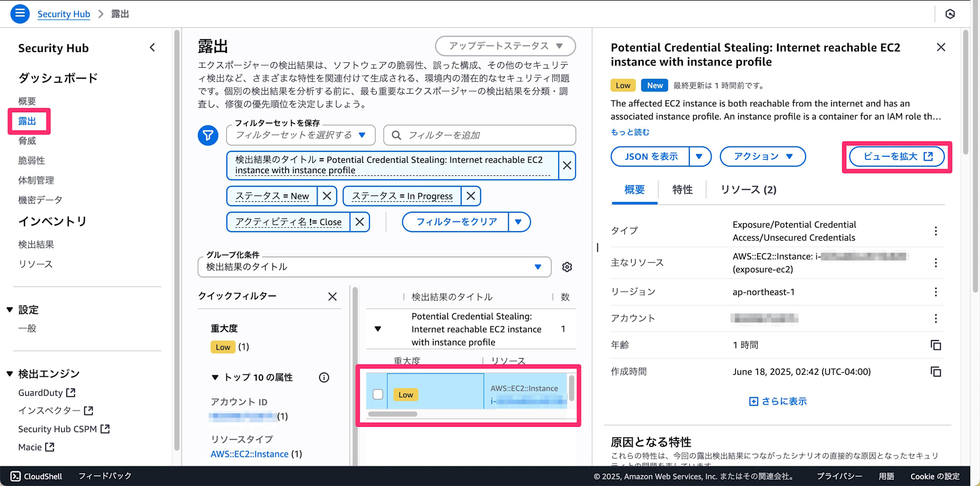Viewport: 980px width, 486px height.
Task: Switch to the 特性 tab
Action: 682,190
